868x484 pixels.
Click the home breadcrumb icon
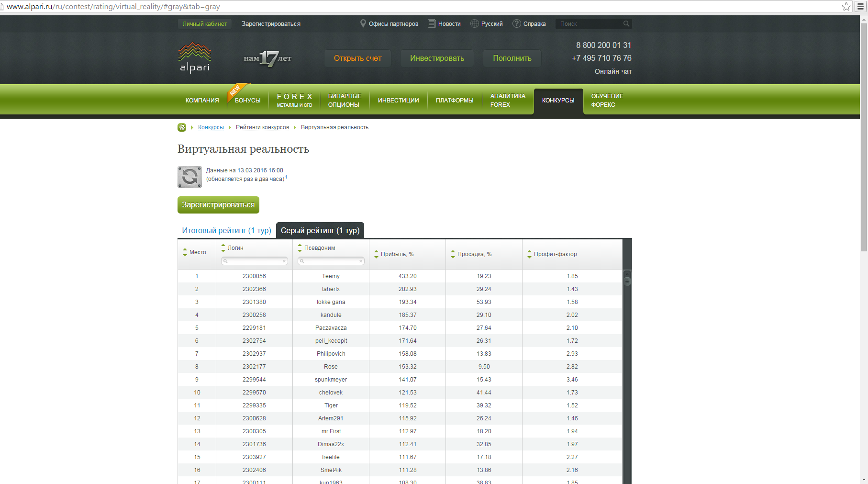182,127
